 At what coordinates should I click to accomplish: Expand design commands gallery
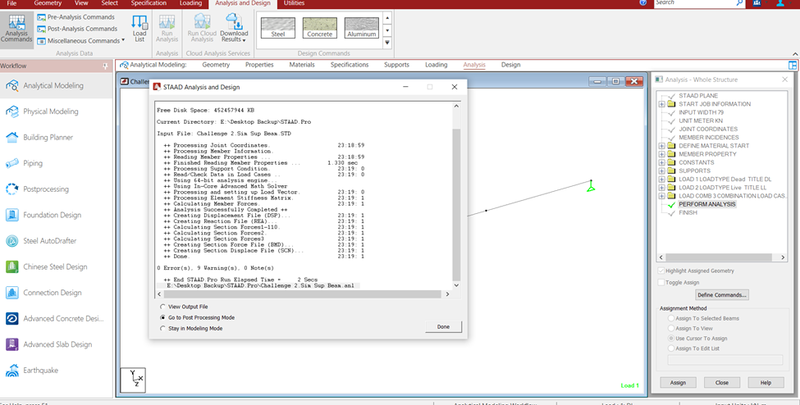tap(387, 43)
